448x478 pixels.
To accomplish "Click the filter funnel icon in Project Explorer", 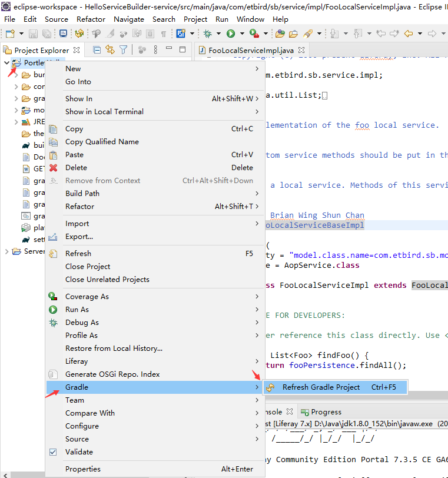I will 123,50.
